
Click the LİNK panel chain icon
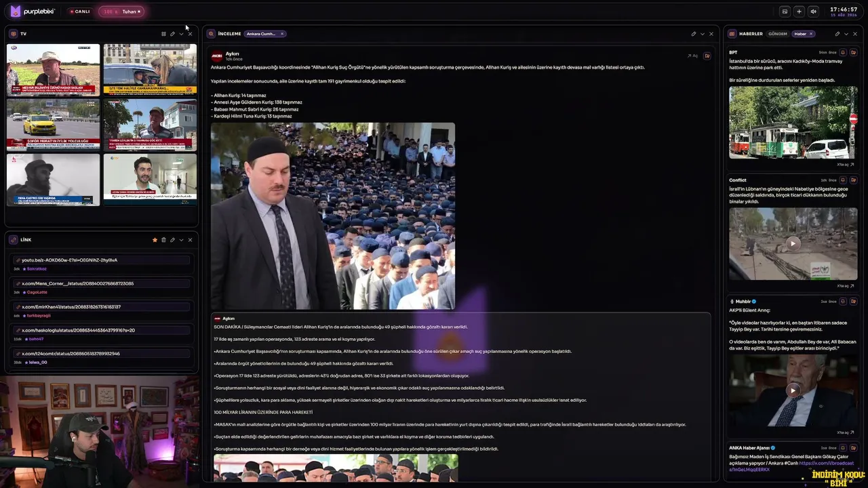point(14,240)
